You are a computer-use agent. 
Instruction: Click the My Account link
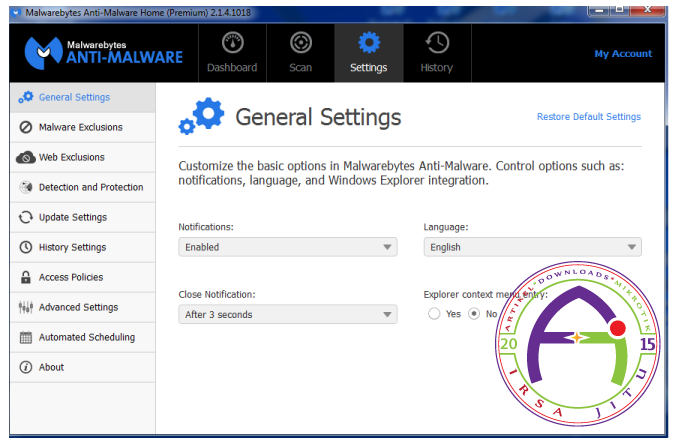623,54
